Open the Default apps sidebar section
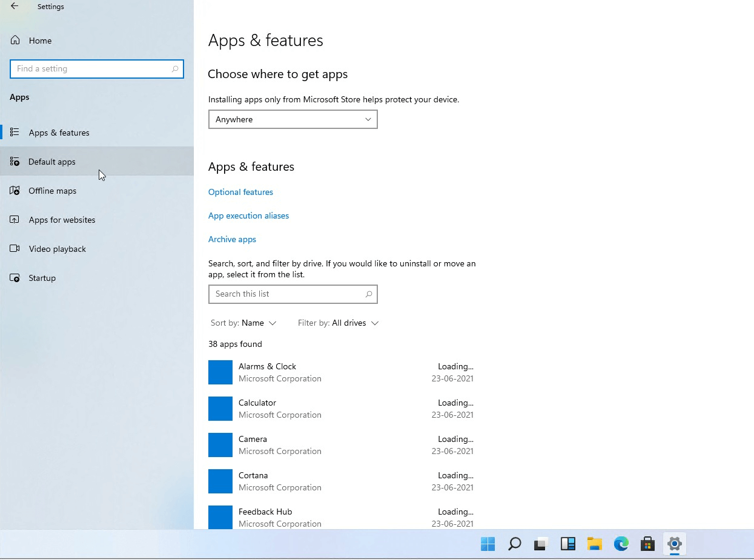This screenshot has height=560, width=754. click(51, 162)
